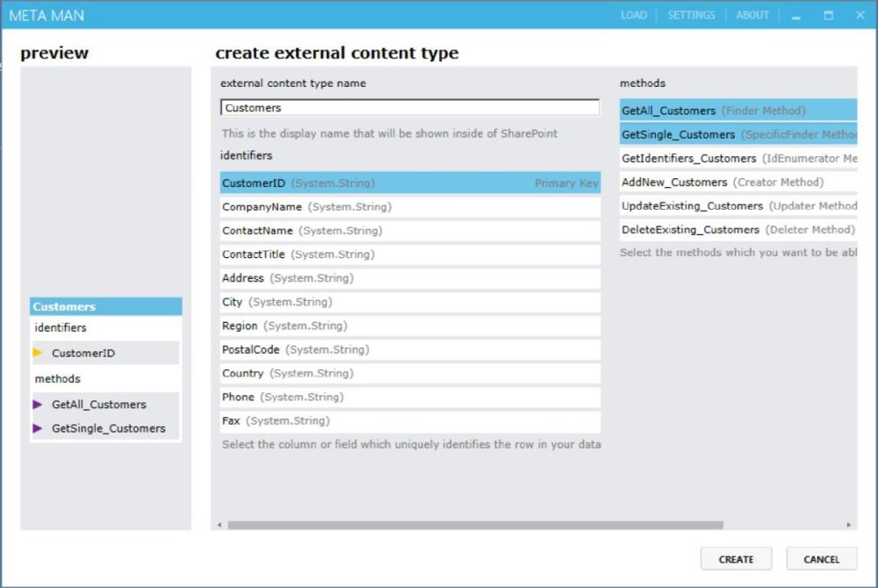878x588 pixels.
Task: Open the SETTINGS menu
Action: click(x=692, y=15)
